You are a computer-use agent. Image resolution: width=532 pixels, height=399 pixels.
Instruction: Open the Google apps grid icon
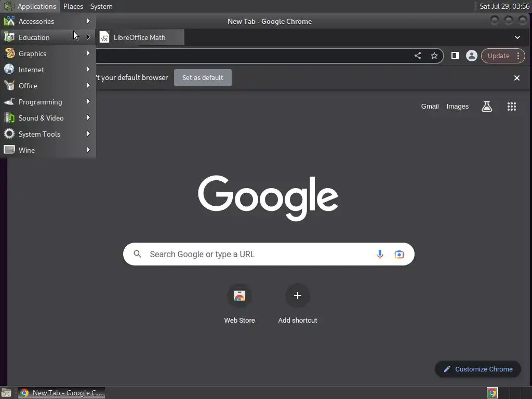(511, 107)
